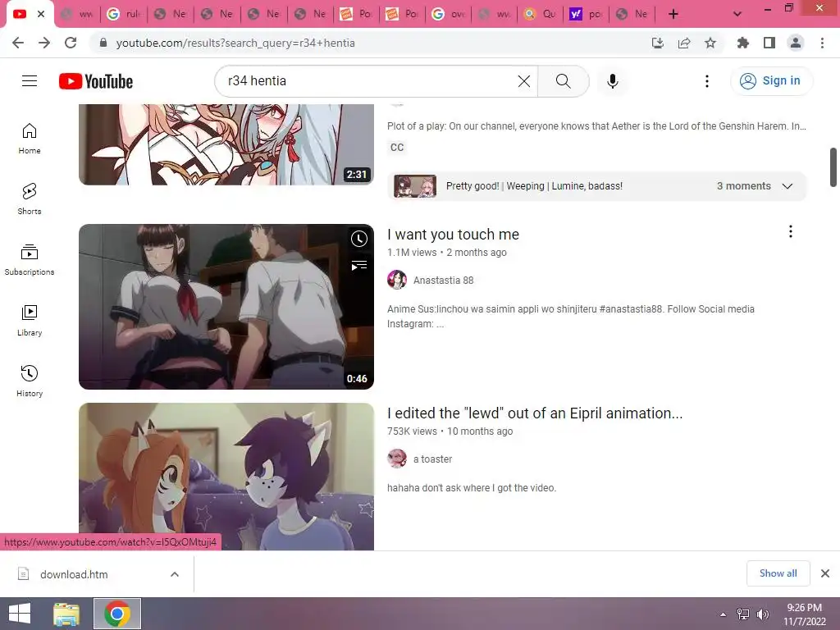Open "I edited the lewd out" video title

tap(535, 413)
